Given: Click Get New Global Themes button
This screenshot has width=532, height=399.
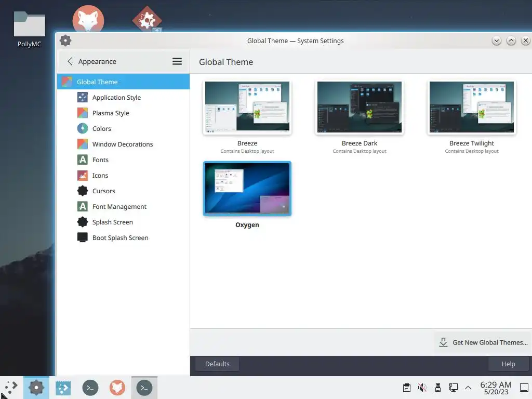Looking at the screenshot, I should click(484, 343).
